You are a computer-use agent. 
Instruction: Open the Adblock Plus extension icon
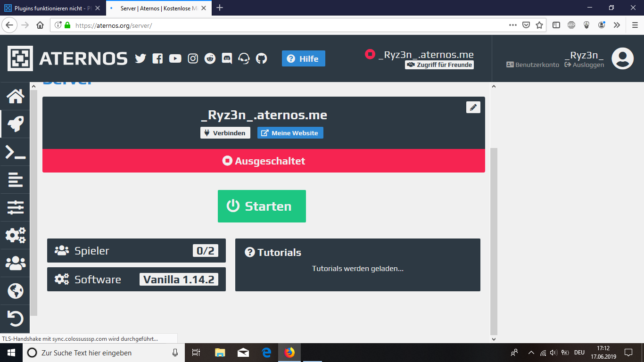pos(571,25)
